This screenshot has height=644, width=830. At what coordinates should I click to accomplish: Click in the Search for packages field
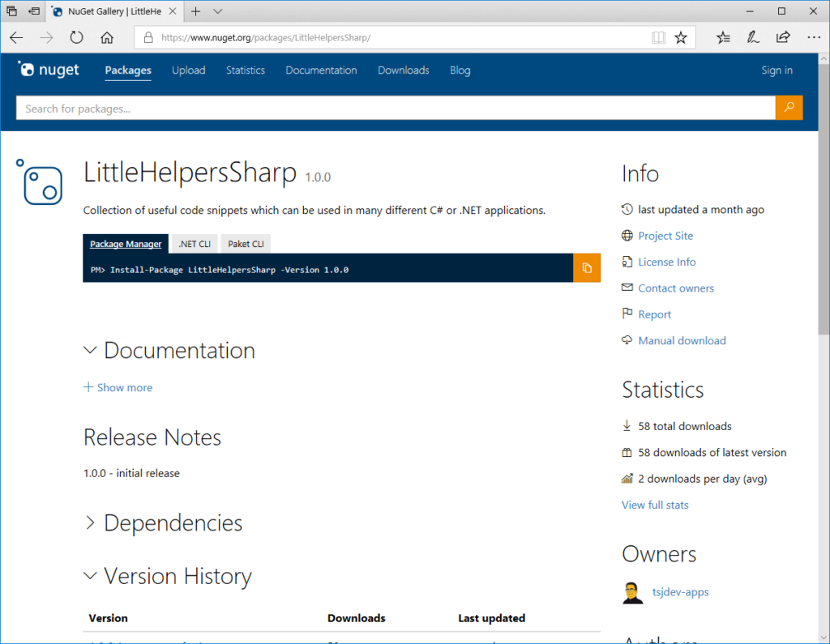(x=396, y=109)
